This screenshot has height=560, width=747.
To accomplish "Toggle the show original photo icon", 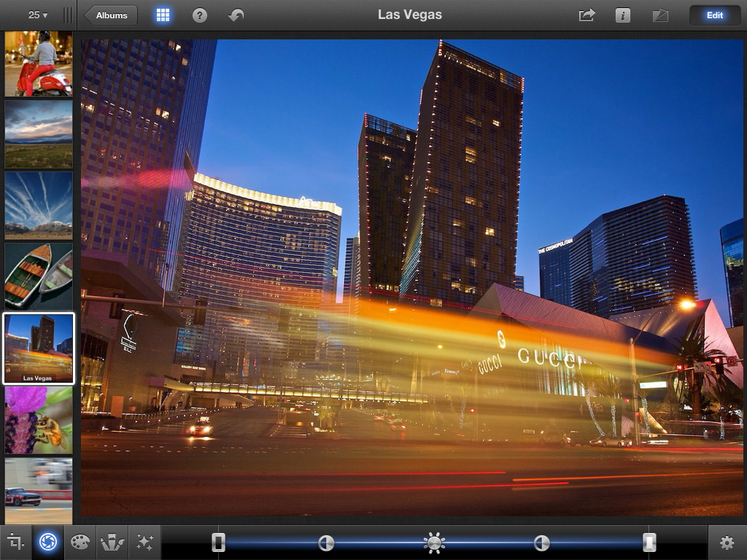I will 660,15.
